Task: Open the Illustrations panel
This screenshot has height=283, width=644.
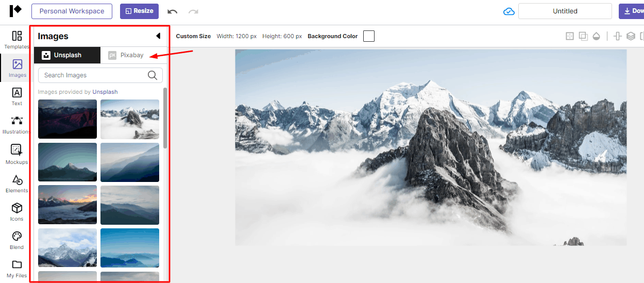Action: [x=16, y=124]
